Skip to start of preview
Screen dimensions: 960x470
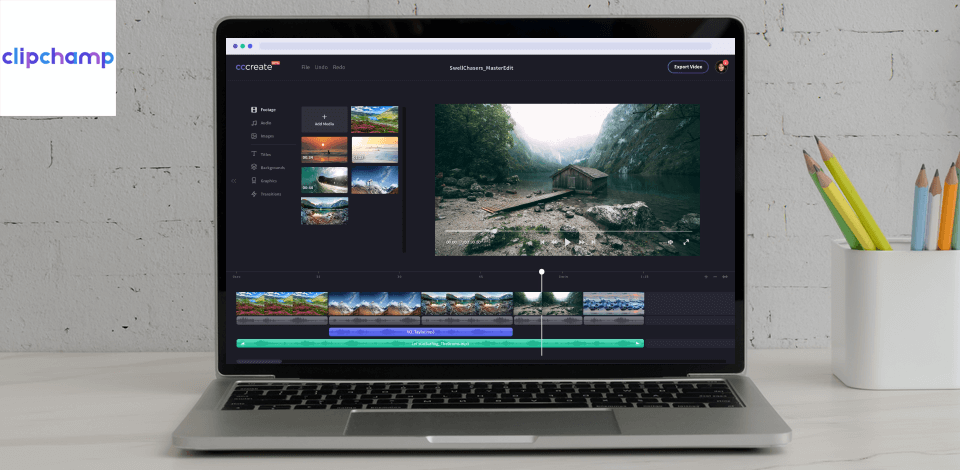(x=542, y=242)
